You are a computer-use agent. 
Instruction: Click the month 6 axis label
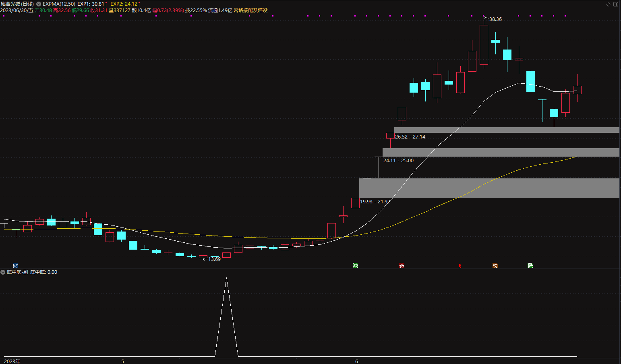click(356, 361)
